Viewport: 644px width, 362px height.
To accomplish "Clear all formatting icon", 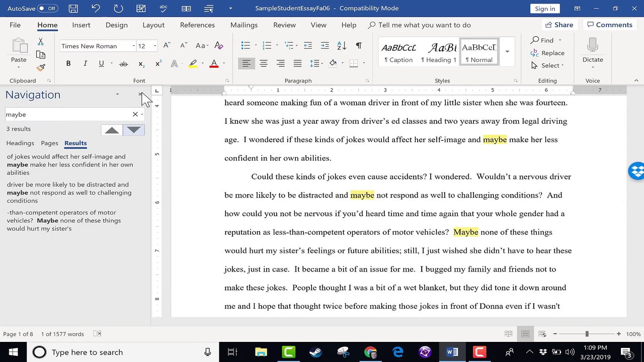I will click(219, 46).
